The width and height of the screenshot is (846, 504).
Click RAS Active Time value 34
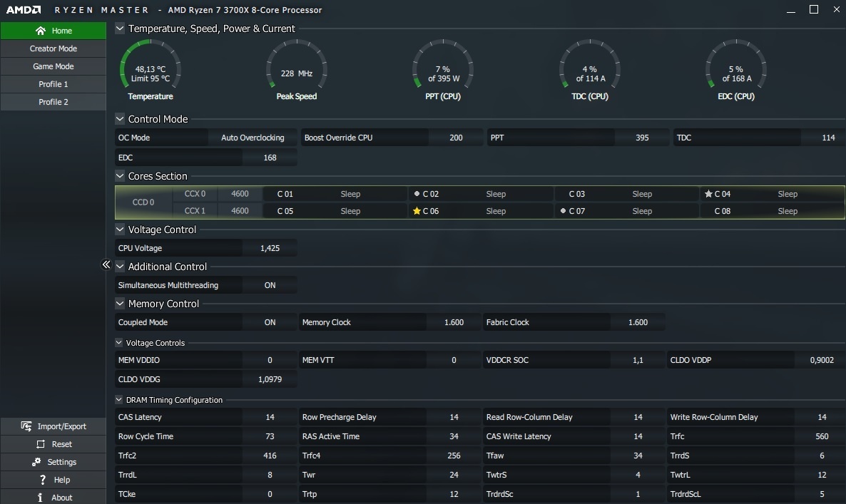(x=454, y=436)
